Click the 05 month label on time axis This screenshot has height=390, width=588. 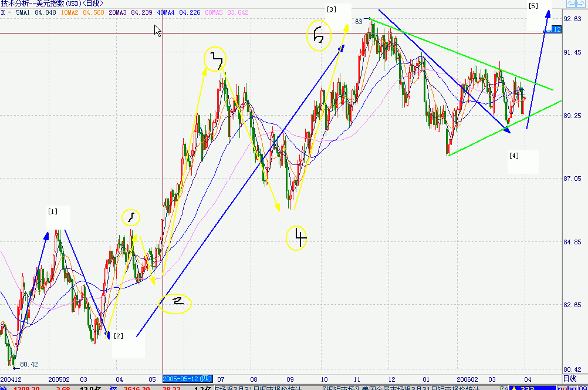[152, 379]
